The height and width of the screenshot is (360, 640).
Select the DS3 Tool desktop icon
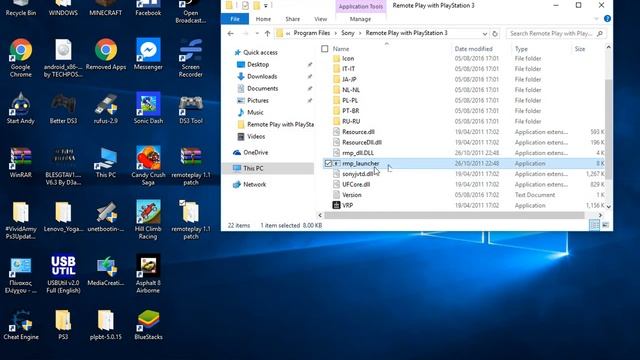[x=191, y=108]
